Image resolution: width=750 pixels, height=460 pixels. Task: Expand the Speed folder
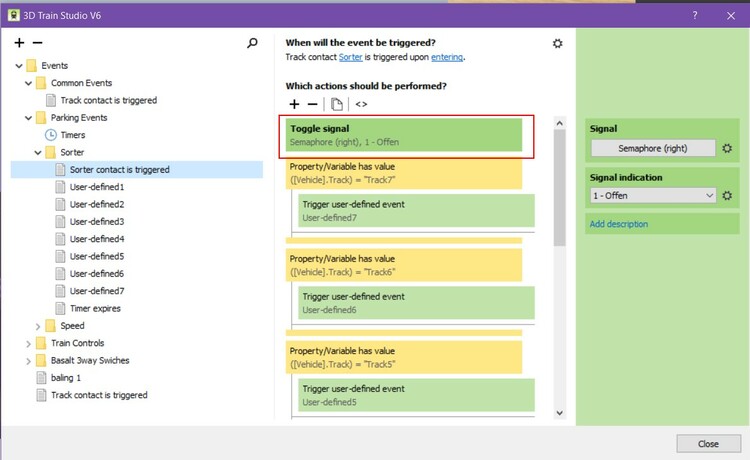click(38, 326)
